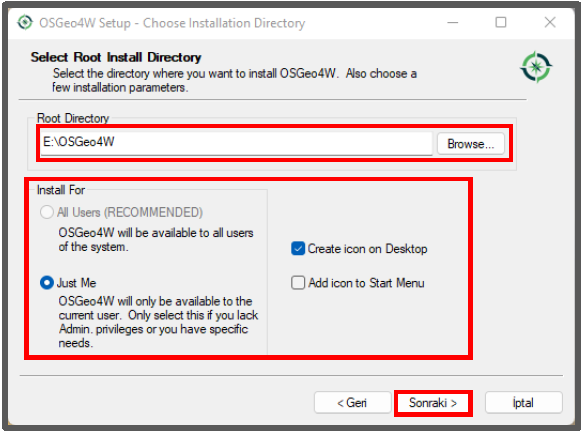Select the Just Me radio button

point(47,283)
